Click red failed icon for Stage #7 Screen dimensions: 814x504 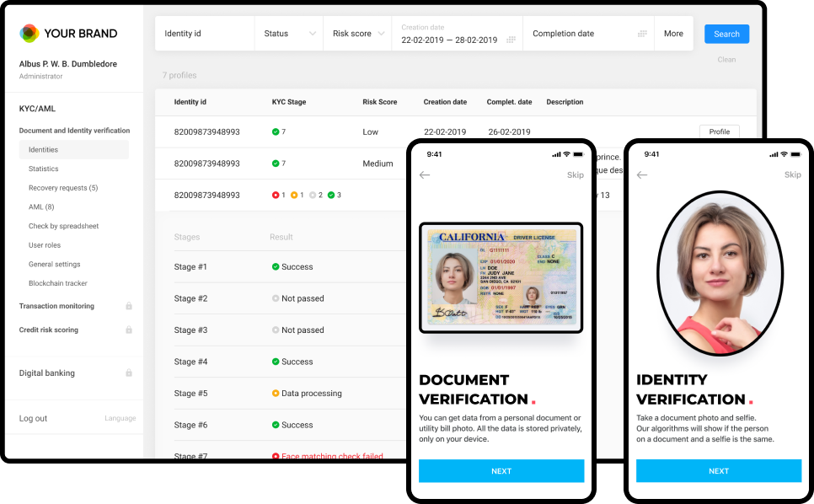click(276, 456)
